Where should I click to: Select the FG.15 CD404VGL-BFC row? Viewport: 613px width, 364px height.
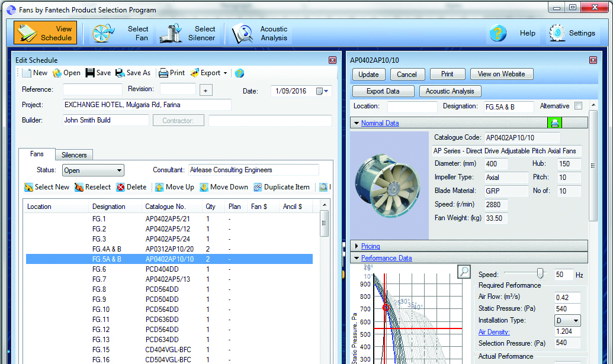169,350
